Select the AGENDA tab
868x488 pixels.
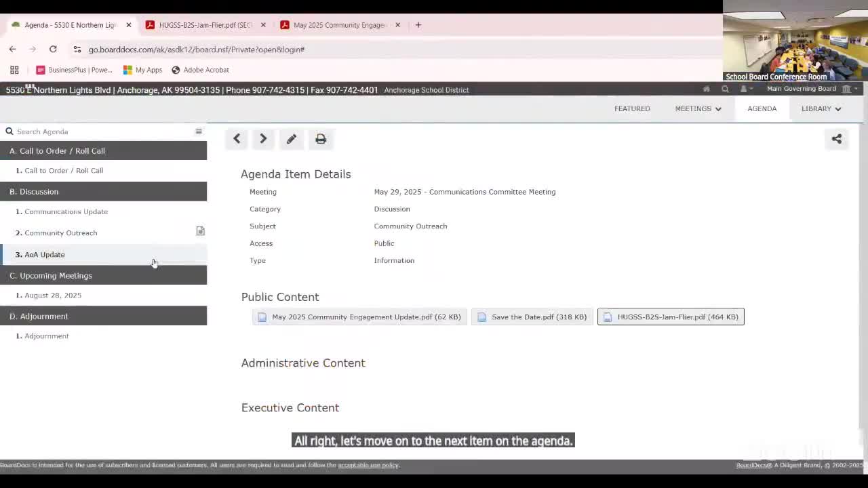(x=762, y=108)
